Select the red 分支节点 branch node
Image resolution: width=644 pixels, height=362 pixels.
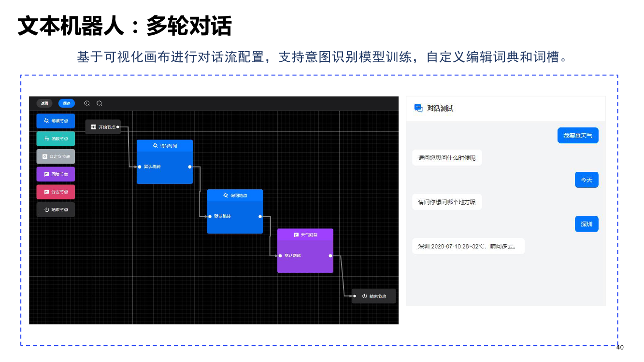click(56, 192)
